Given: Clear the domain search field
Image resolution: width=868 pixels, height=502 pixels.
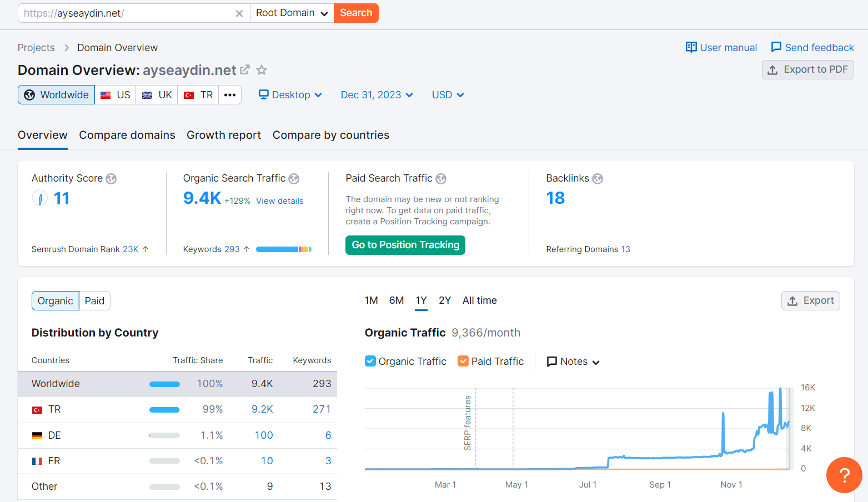Looking at the screenshot, I should pos(239,13).
